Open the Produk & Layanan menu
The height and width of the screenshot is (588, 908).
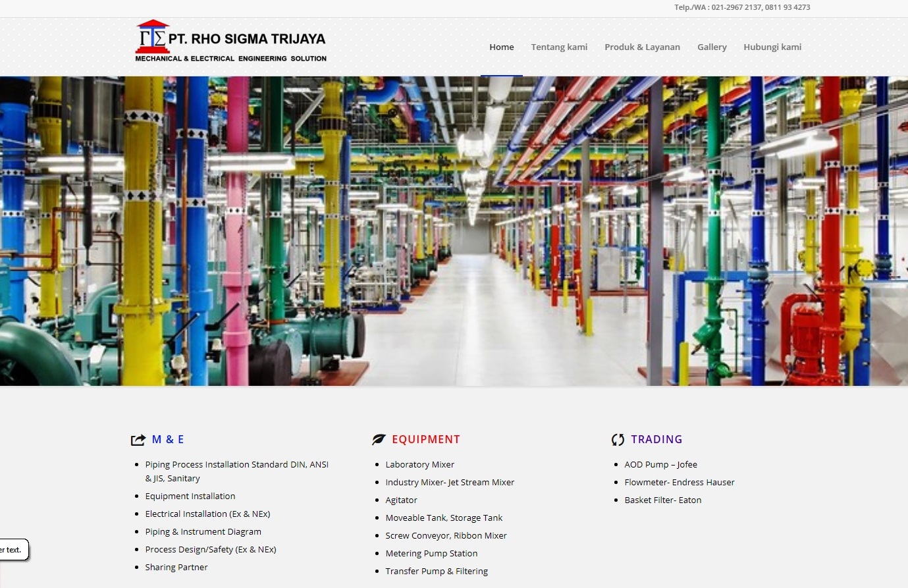pos(642,47)
